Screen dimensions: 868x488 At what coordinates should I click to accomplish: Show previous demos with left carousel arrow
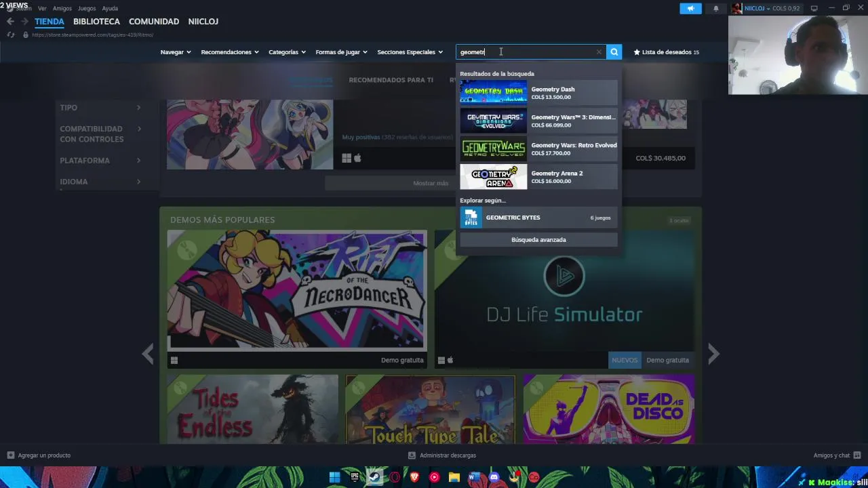(148, 353)
